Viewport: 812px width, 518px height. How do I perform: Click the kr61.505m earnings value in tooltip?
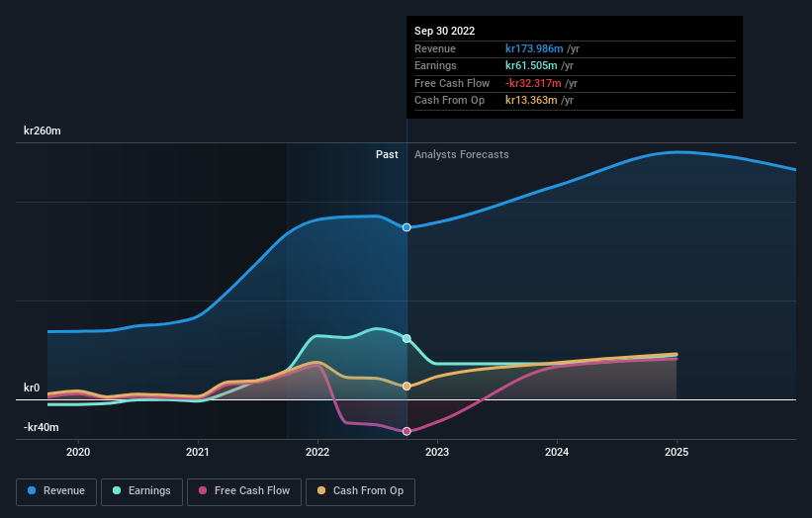point(531,65)
